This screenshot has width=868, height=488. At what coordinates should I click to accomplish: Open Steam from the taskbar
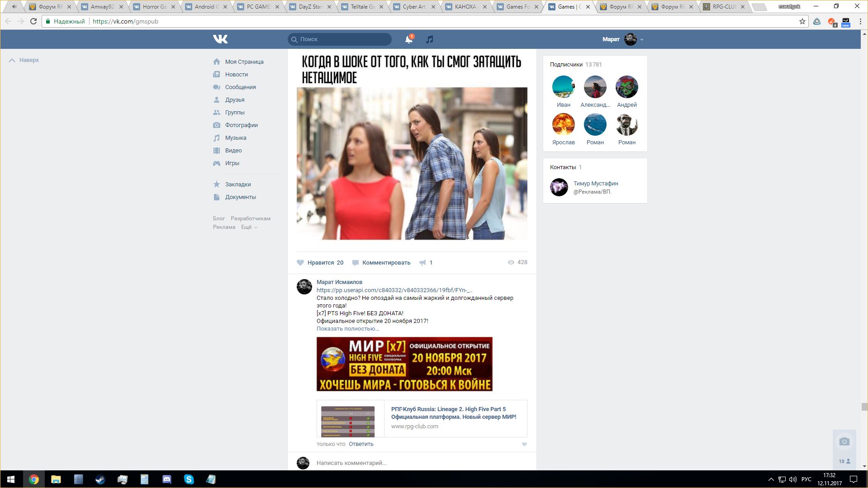tap(100, 479)
